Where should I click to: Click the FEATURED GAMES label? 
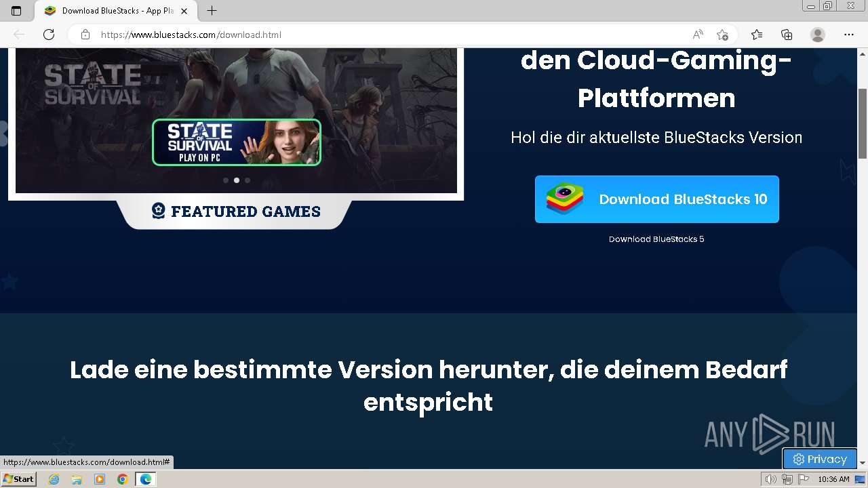pos(245,211)
